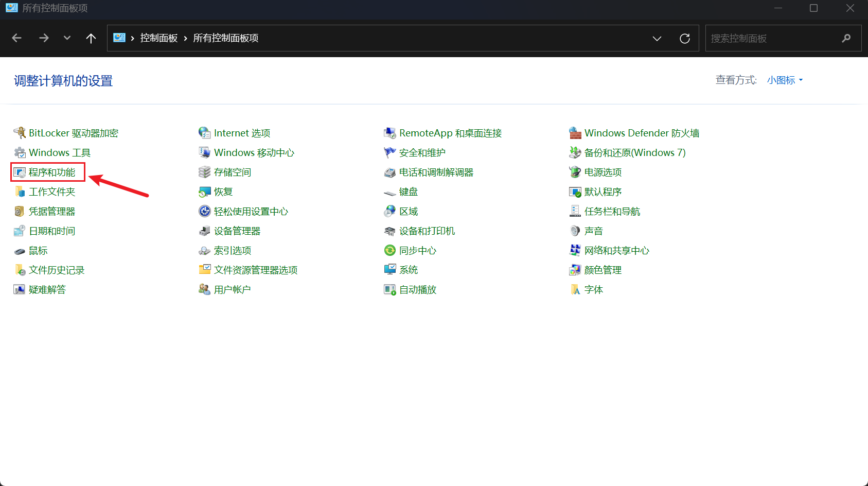Open the 任务栏和导航 icon

tap(575, 211)
